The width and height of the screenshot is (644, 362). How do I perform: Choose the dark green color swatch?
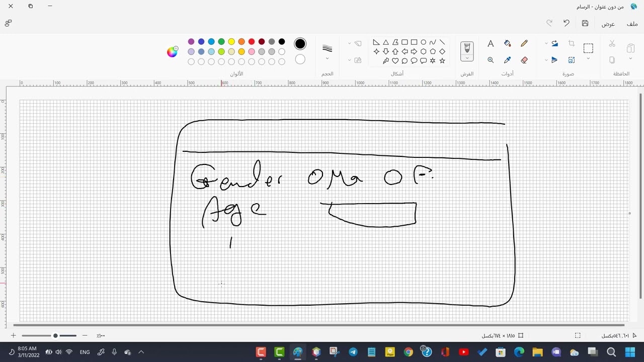221,42
